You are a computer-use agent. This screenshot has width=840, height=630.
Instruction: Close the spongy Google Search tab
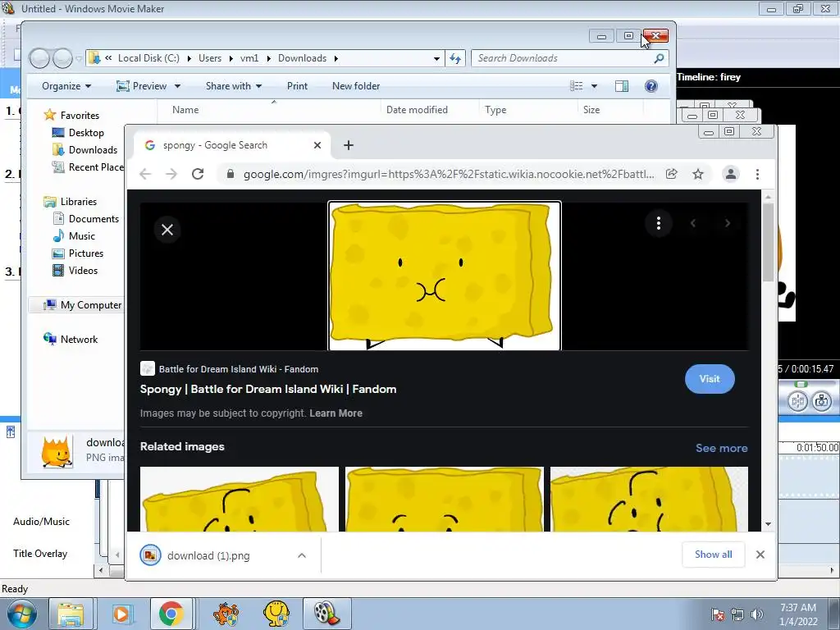point(317,145)
